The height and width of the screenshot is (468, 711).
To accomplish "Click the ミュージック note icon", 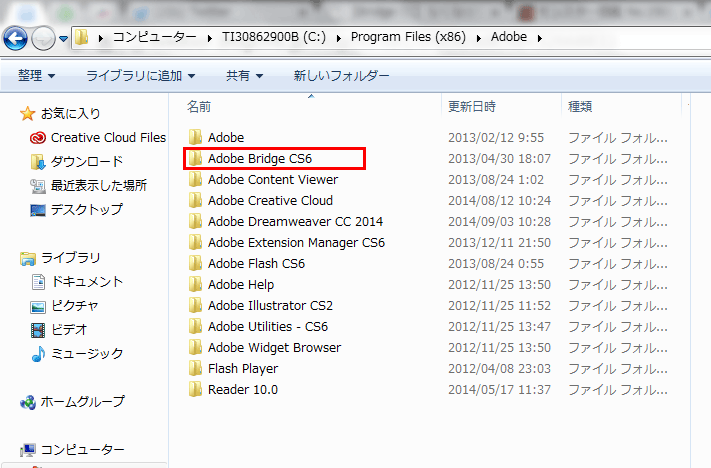I will click(x=38, y=354).
